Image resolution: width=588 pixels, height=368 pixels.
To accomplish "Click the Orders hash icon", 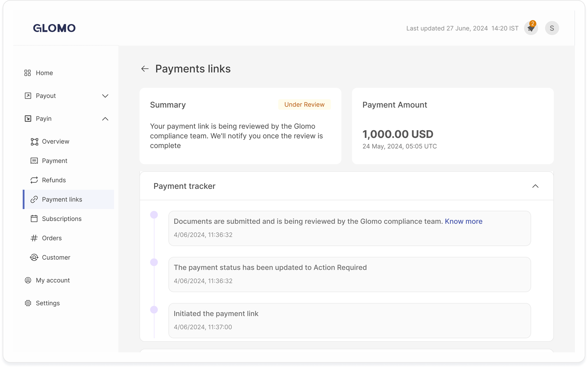I will pyautogui.click(x=34, y=238).
